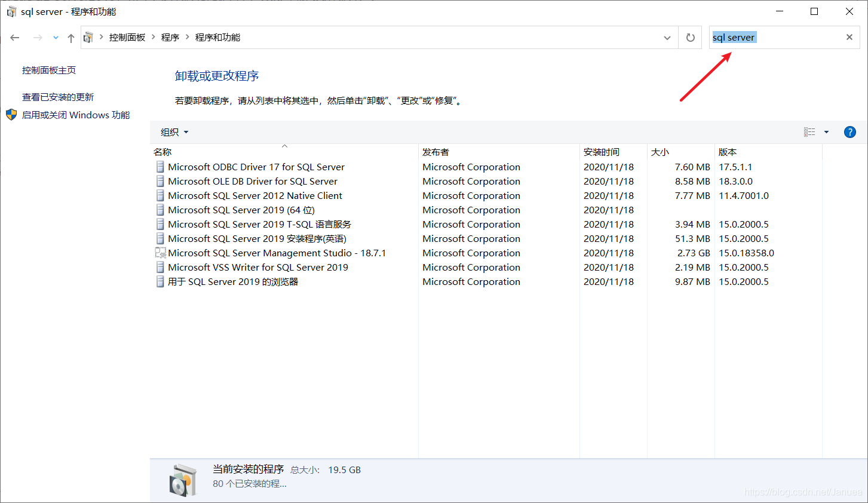Click size 51.3 MB cell
The image size is (868, 503).
click(x=692, y=239)
